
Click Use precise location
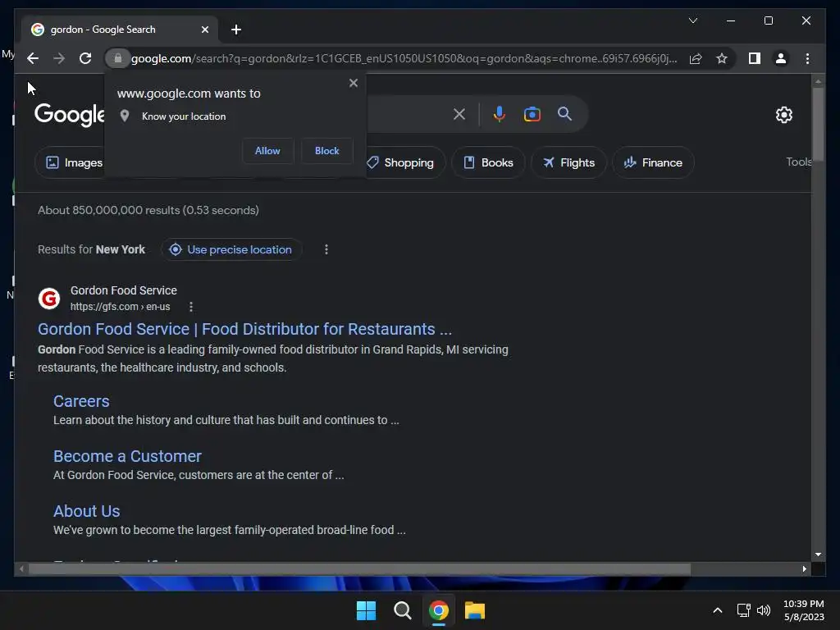pyautogui.click(x=231, y=249)
